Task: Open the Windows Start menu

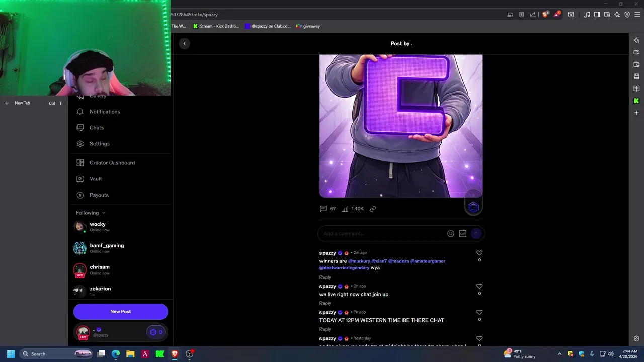Action: coord(11,354)
